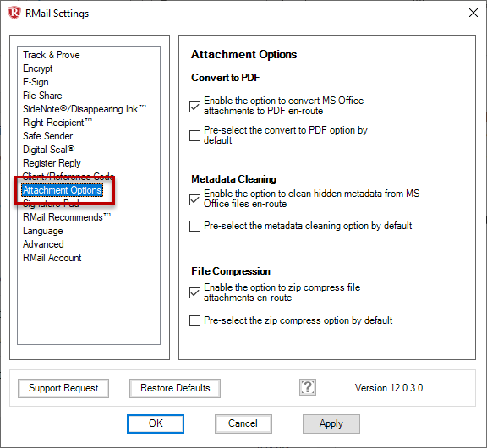Select RMail Account in the list

coord(52,258)
